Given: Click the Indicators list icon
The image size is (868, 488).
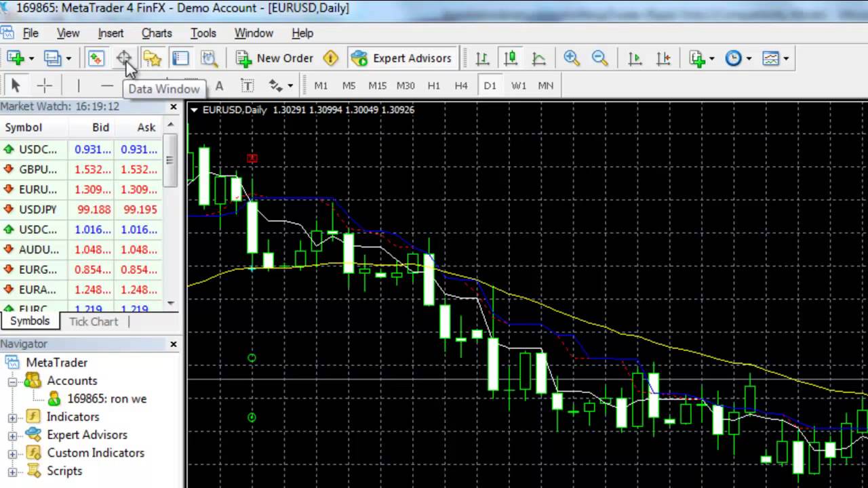Looking at the screenshot, I should point(697,58).
